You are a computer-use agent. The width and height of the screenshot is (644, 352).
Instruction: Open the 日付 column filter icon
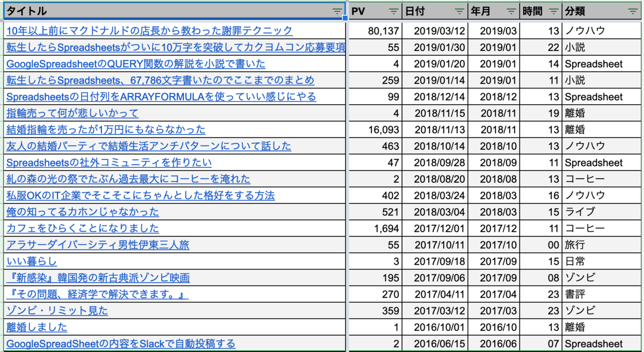click(x=459, y=11)
